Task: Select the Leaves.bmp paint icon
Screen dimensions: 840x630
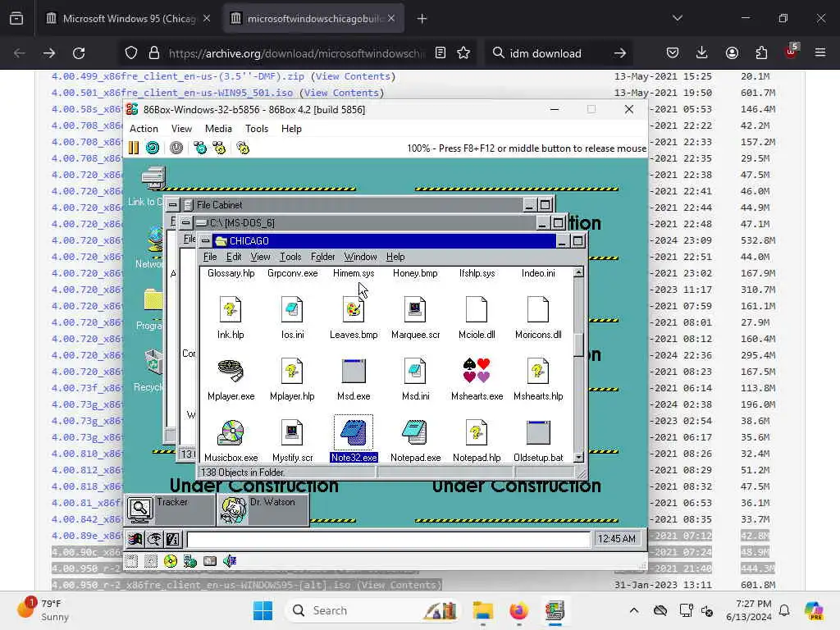Action: tap(354, 309)
